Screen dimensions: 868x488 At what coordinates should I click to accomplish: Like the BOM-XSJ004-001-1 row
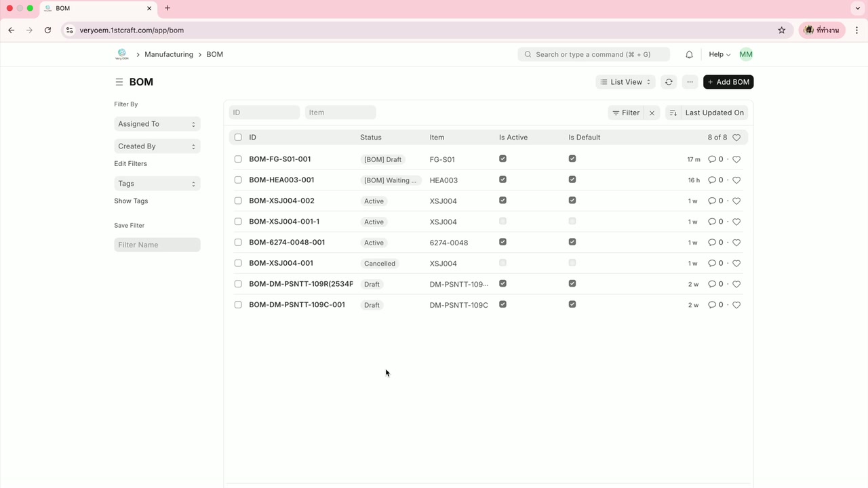point(736,222)
